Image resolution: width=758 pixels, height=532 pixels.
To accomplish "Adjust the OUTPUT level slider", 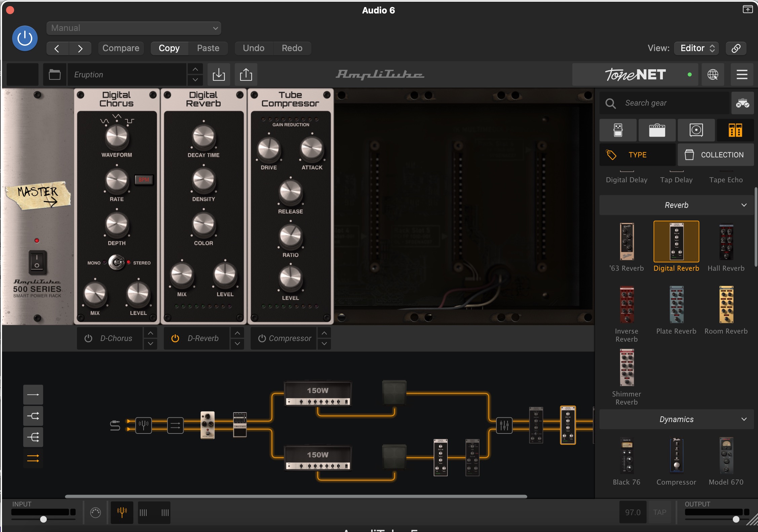I will 736,519.
